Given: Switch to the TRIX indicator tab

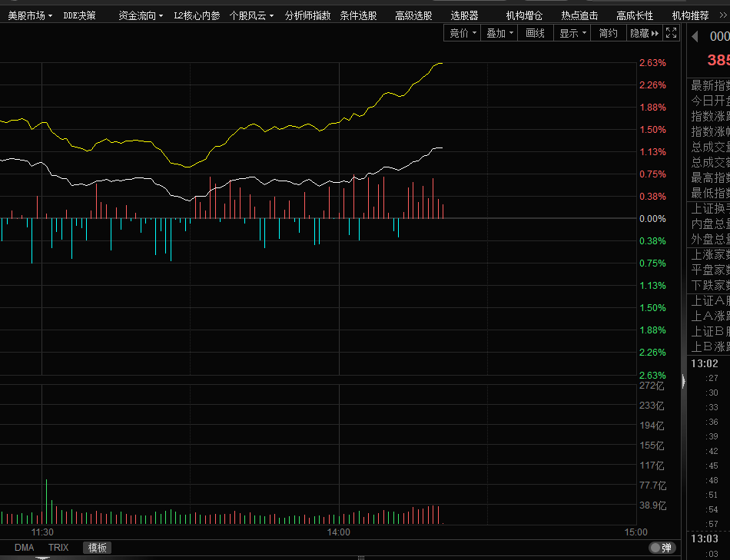Looking at the screenshot, I should [58, 548].
